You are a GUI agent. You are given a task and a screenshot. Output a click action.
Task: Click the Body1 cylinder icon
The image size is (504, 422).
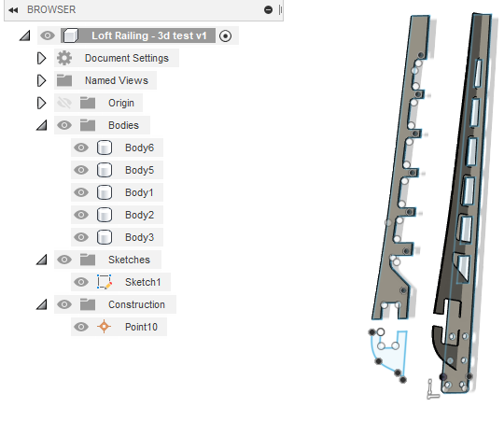coord(105,192)
